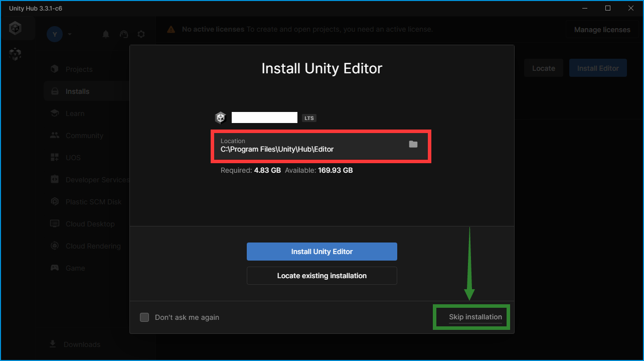Click the Unity logo in left rail
Screen dimensions: 644x361
tap(15, 29)
